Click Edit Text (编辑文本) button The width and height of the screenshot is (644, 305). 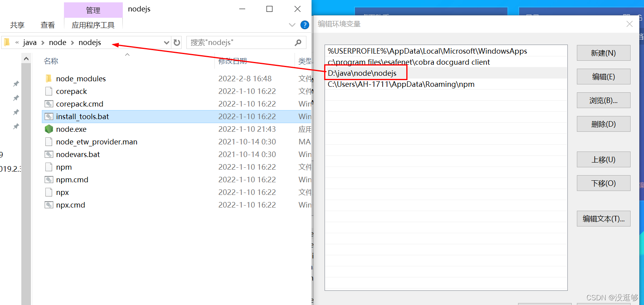(603, 219)
